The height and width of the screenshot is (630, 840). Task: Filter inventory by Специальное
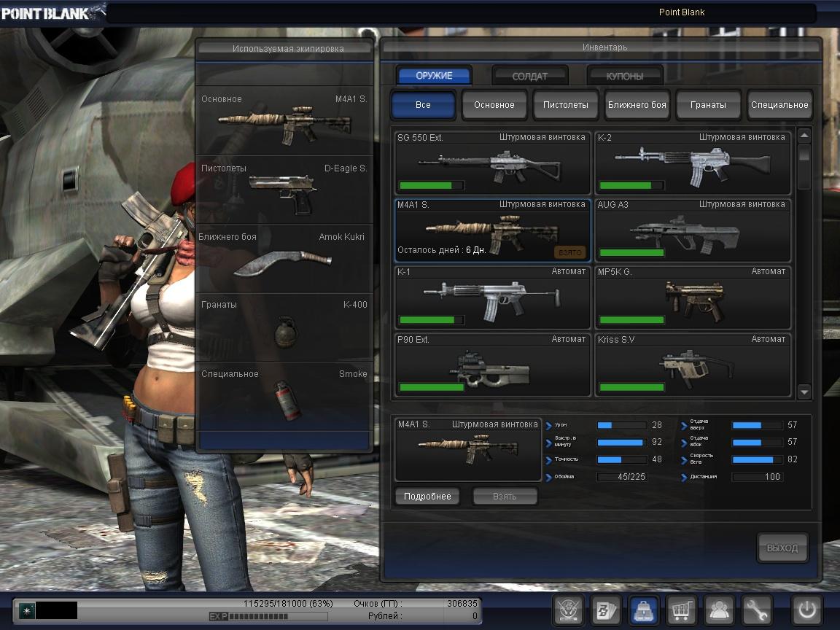[x=779, y=104]
